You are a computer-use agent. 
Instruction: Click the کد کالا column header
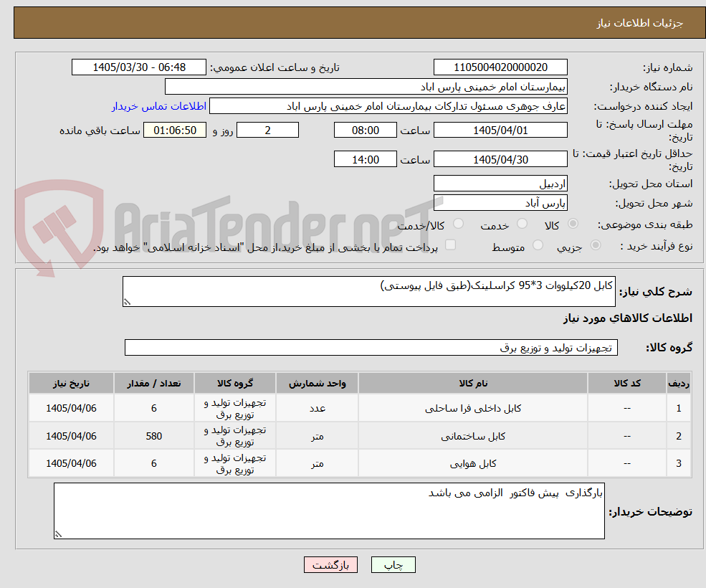pyautogui.click(x=626, y=383)
